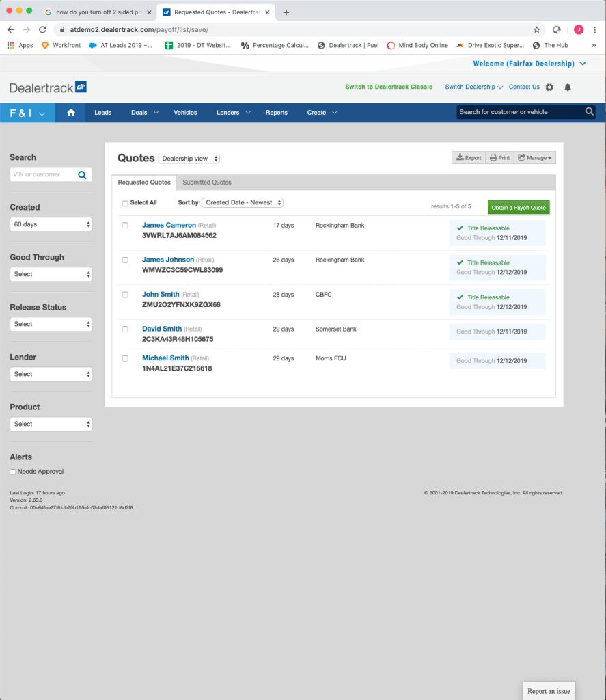Open the Lender filter dropdown
Screen dimensions: 606x700
pyautogui.click(x=51, y=374)
